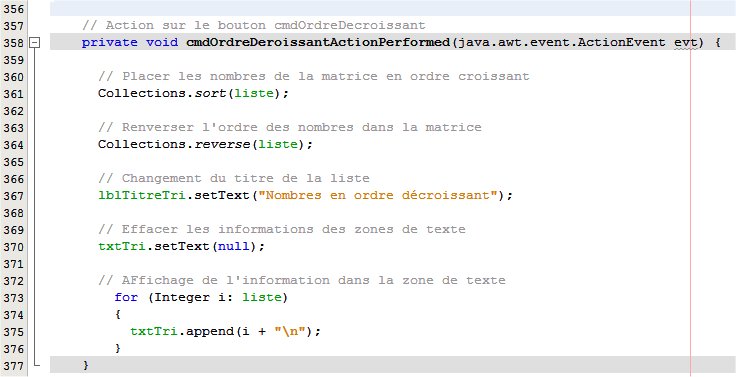
Task: Click line number 364 in gutter
Action: pyautogui.click(x=13, y=145)
